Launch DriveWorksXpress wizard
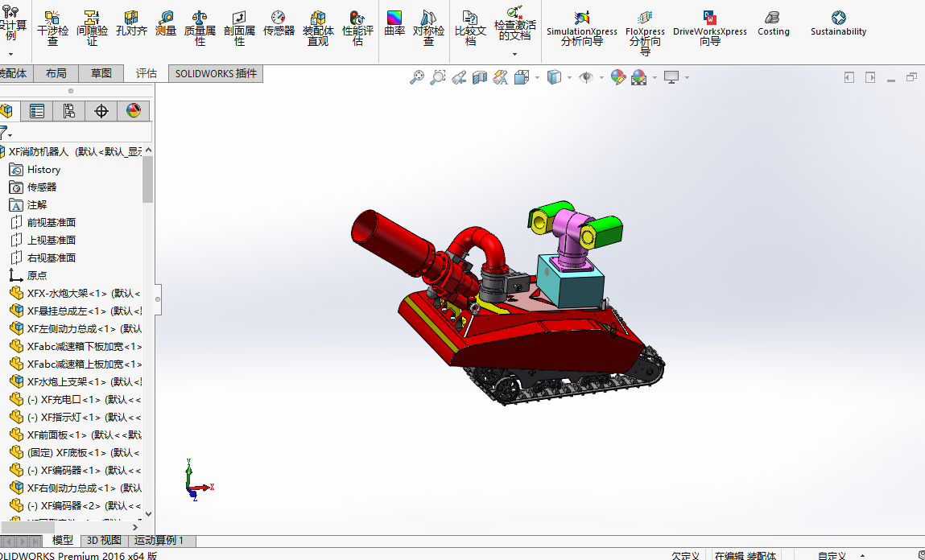 710,28
